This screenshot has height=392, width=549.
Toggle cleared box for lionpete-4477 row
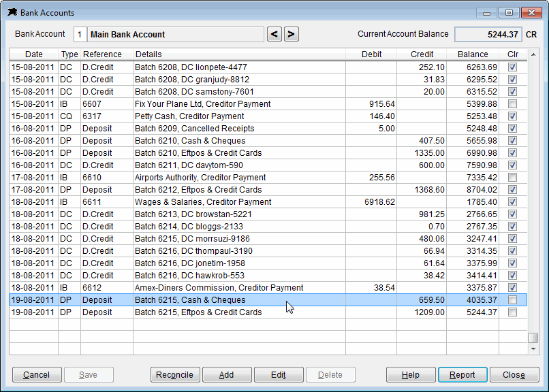(513, 67)
